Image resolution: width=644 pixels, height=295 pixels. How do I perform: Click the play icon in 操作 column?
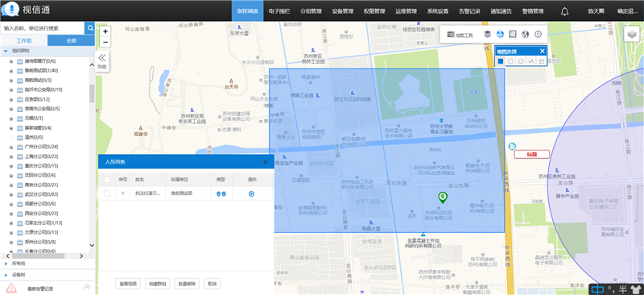tap(251, 193)
